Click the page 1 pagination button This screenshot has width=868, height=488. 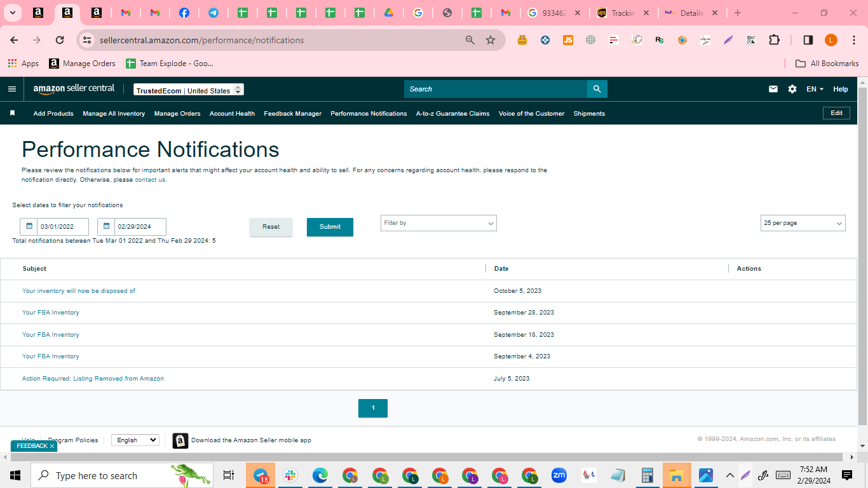[373, 408]
